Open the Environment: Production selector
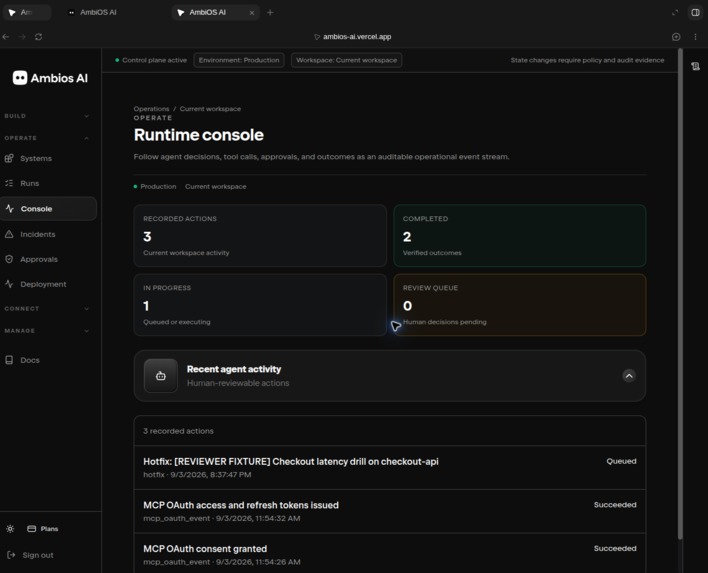The height and width of the screenshot is (573, 708). point(239,60)
